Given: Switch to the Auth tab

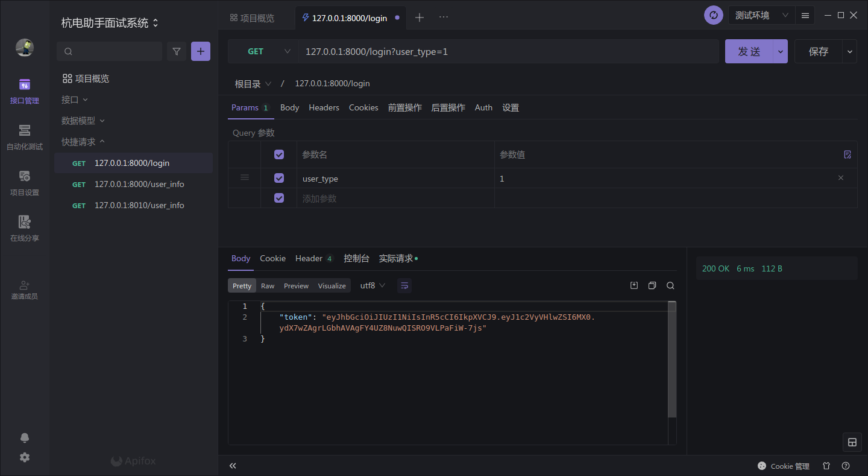Looking at the screenshot, I should pos(483,107).
